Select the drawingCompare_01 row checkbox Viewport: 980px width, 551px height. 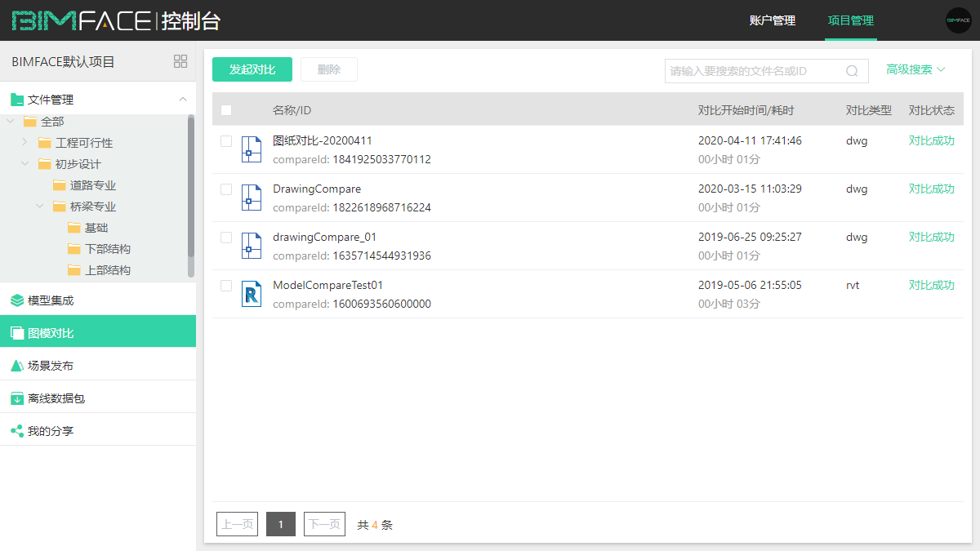tap(226, 238)
